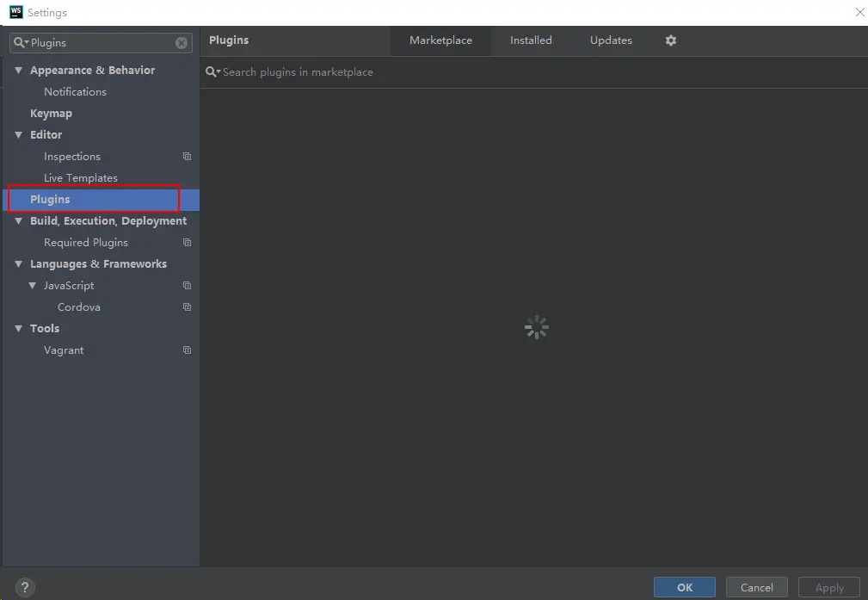
Task: Click the Cancel button
Action: coord(757,587)
